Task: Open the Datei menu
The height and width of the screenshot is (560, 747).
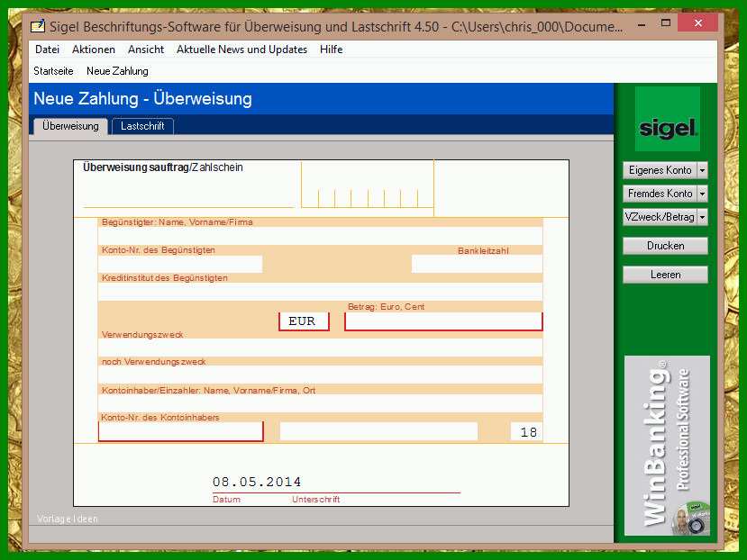Action: (47, 50)
